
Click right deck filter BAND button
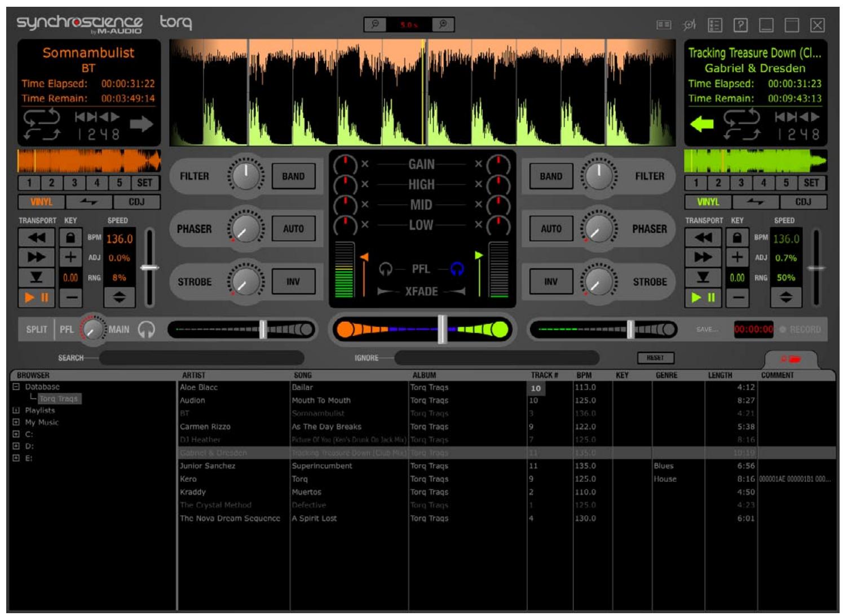tap(551, 176)
